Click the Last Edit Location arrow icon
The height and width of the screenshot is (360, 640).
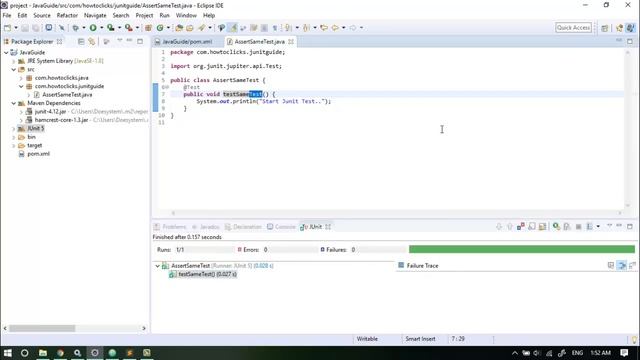coord(324,28)
